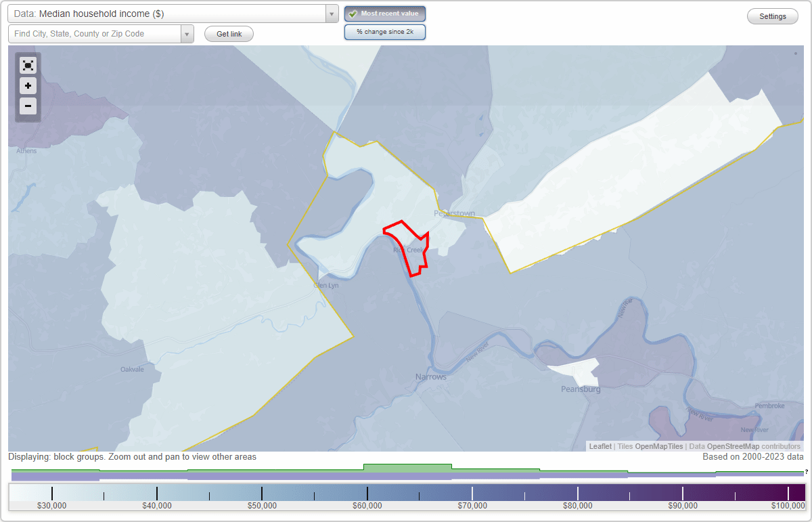Click the Leaflet attribution link
Image resolution: width=812 pixels, height=522 pixels.
point(600,446)
